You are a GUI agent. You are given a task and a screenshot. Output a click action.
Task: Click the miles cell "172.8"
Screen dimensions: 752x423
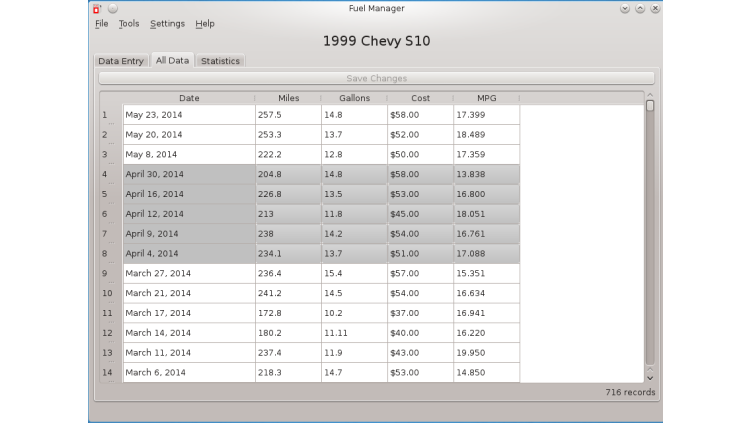(288, 313)
